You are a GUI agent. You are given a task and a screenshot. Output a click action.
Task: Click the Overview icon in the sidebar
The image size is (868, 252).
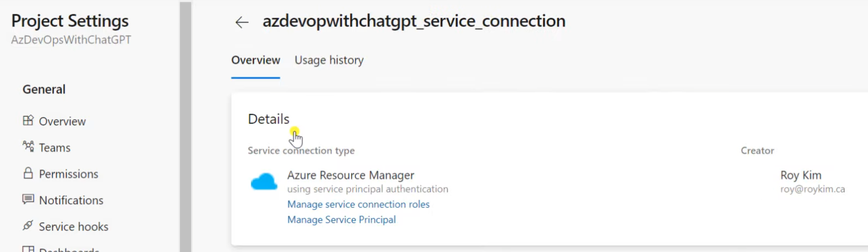(x=28, y=120)
